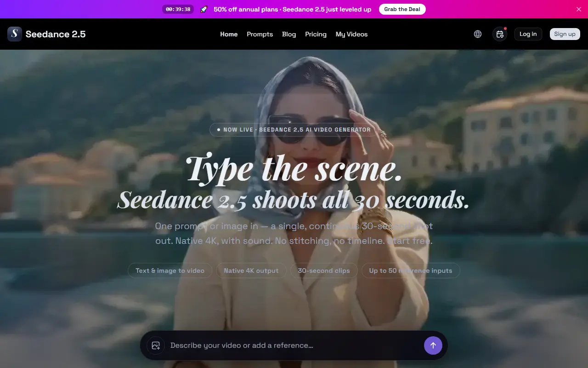Click the rocket icon in the promo banner
The width and height of the screenshot is (588, 368).
pyautogui.click(x=204, y=9)
